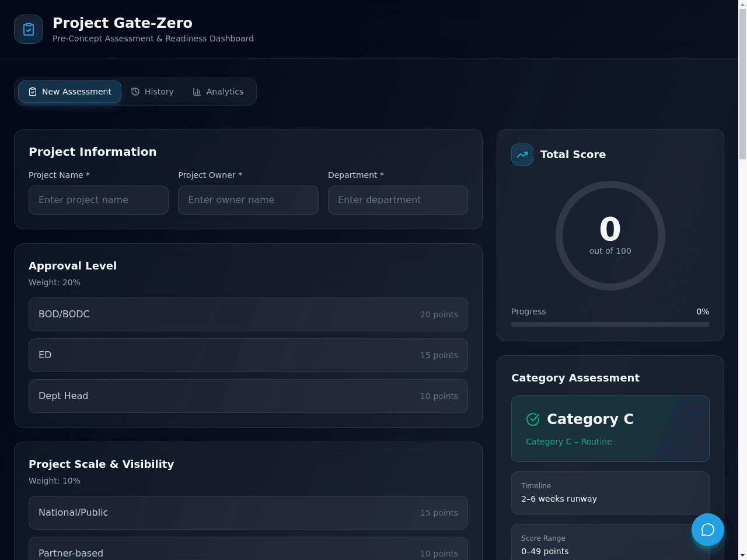Open the History tab
747x560 pixels.
(152, 92)
